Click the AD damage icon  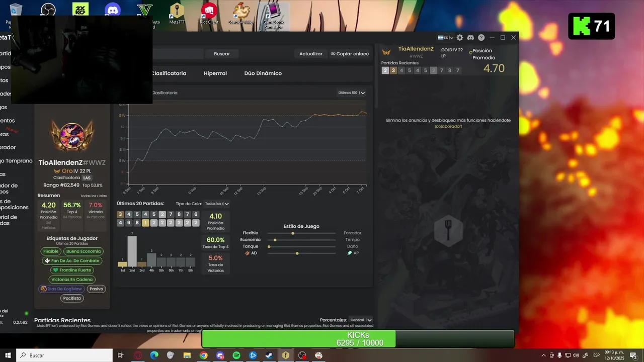pyautogui.click(x=248, y=253)
